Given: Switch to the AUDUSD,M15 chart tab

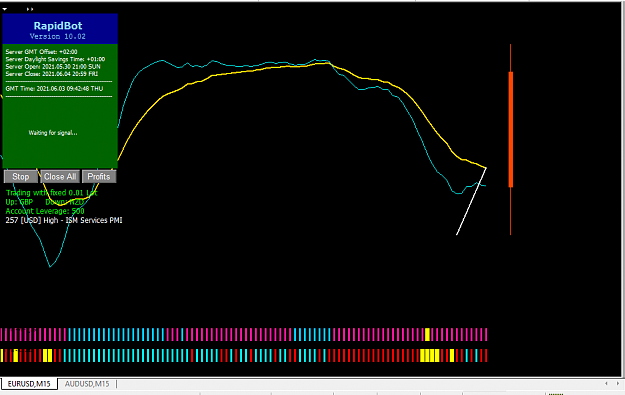Looking at the screenshot, I should (87, 384).
